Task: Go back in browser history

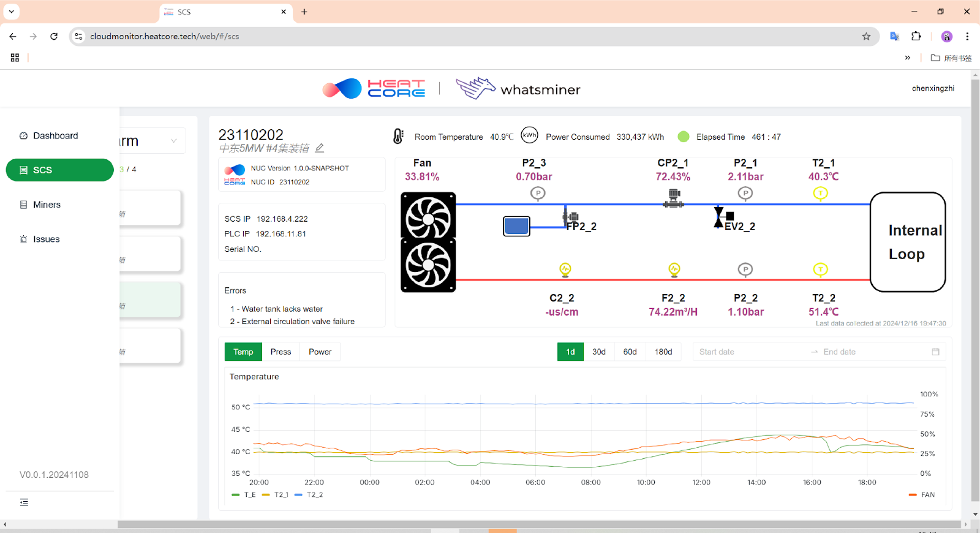Action: pos(13,36)
